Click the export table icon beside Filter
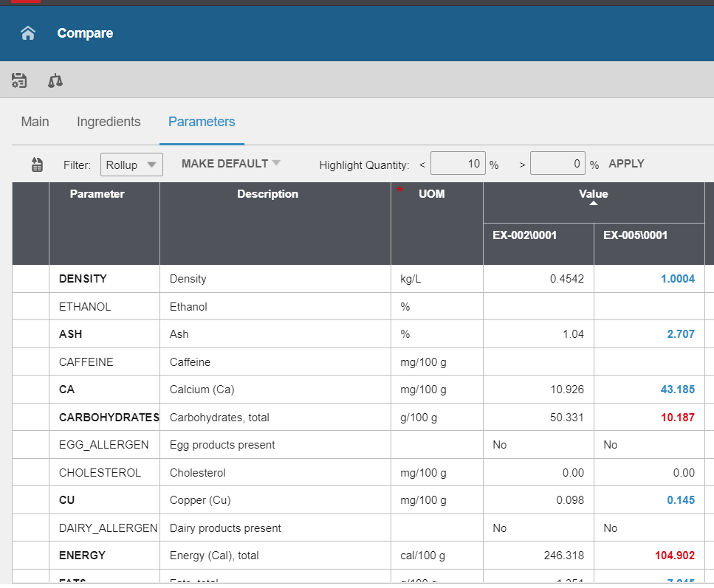The width and height of the screenshot is (714, 588). pyautogui.click(x=37, y=165)
